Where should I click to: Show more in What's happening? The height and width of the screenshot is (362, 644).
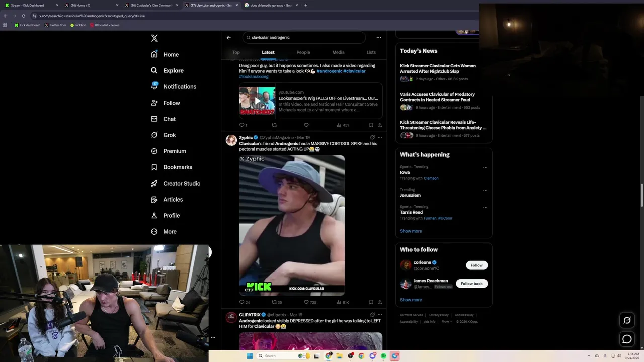411,231
